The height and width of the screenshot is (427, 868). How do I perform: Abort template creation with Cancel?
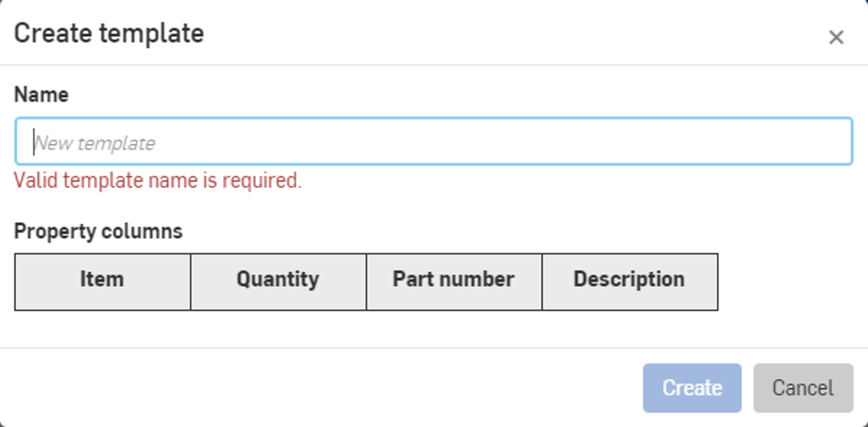pos(802,387)
